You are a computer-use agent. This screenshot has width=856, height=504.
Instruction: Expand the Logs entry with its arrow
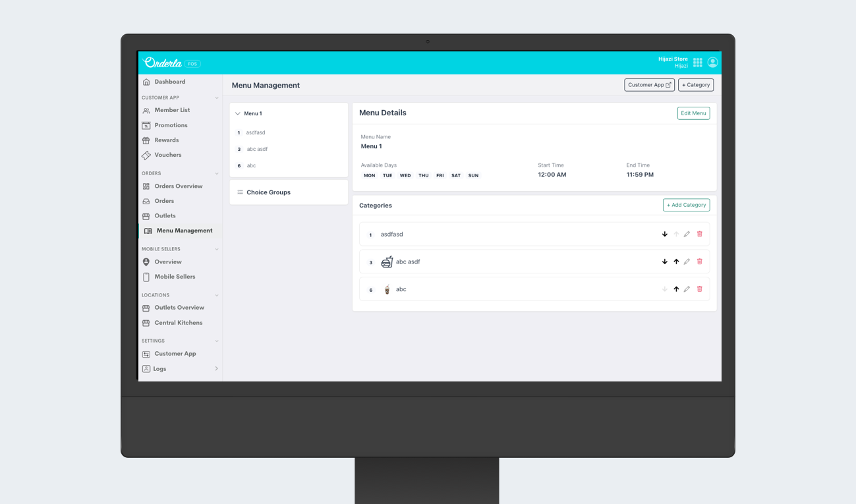215,368
